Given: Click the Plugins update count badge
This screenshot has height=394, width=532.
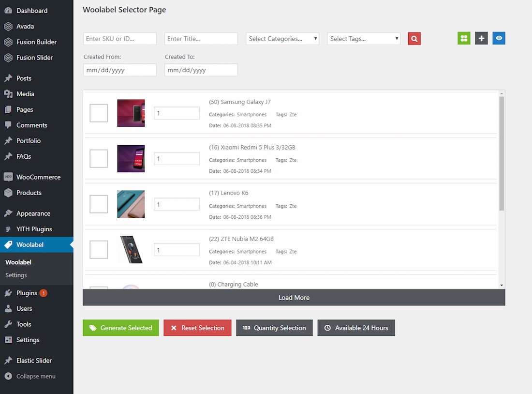Looking at the screenshot, I should click(x=44, y=293).
